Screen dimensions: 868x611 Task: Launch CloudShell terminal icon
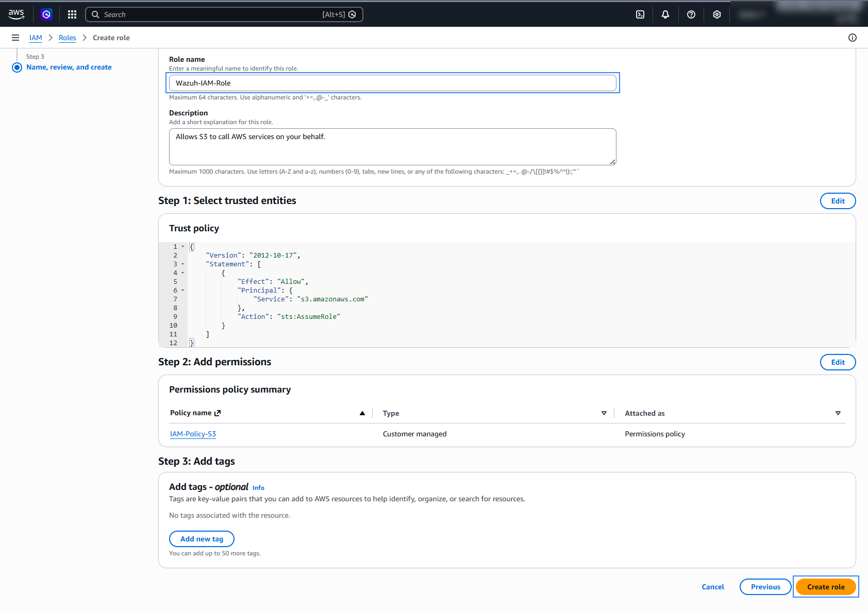[x=640, y=14]
